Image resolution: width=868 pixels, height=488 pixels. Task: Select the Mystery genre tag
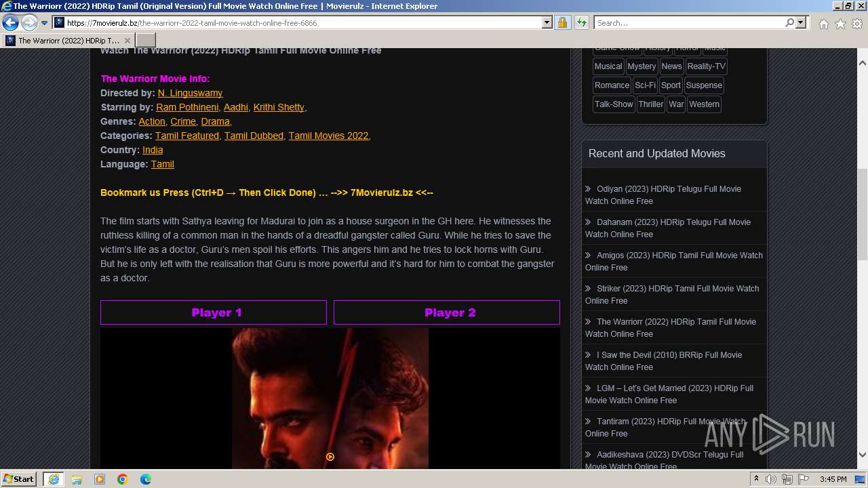click(x=642, y=66)
